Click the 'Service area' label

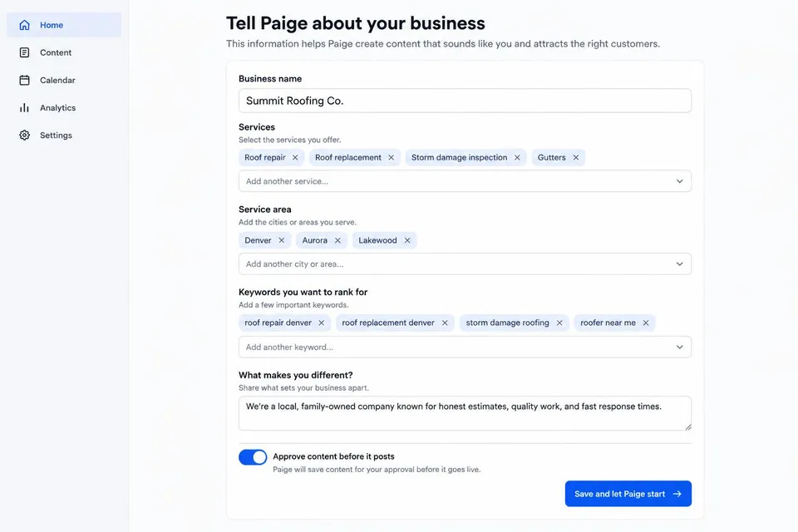point(264,209)
